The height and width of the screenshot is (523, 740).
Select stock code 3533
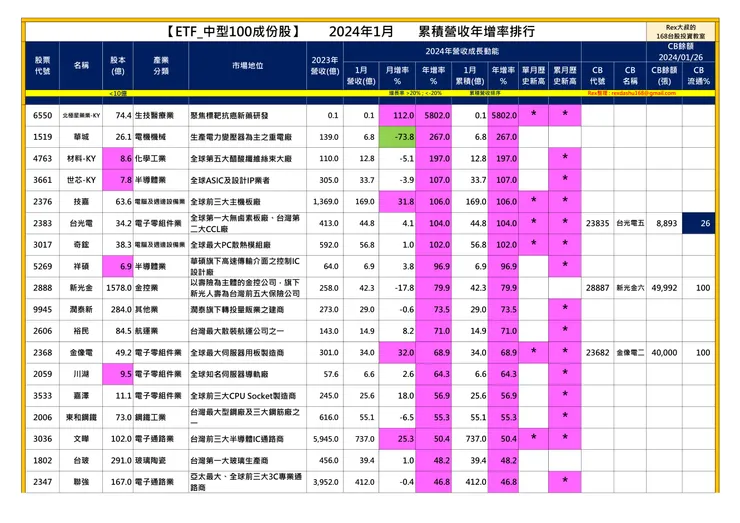[42, 396]
